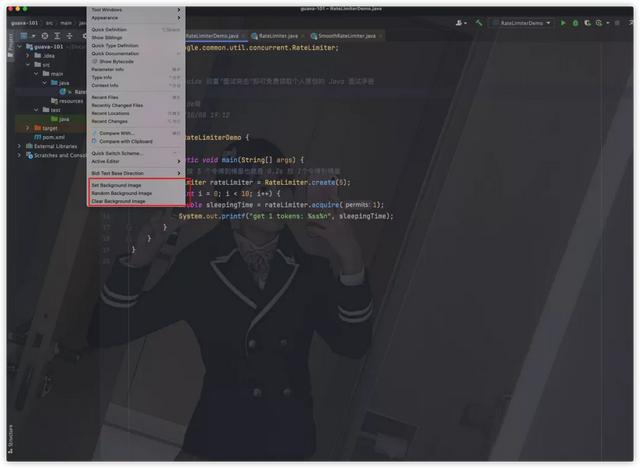Click RateLimiter.create call in editor

pyautogui.click(x=307, y=182)
